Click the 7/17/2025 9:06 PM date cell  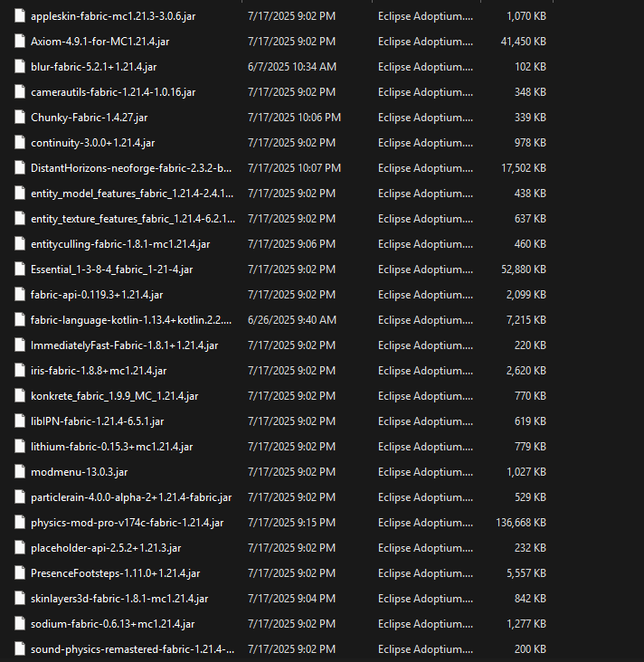click(292, 244)
